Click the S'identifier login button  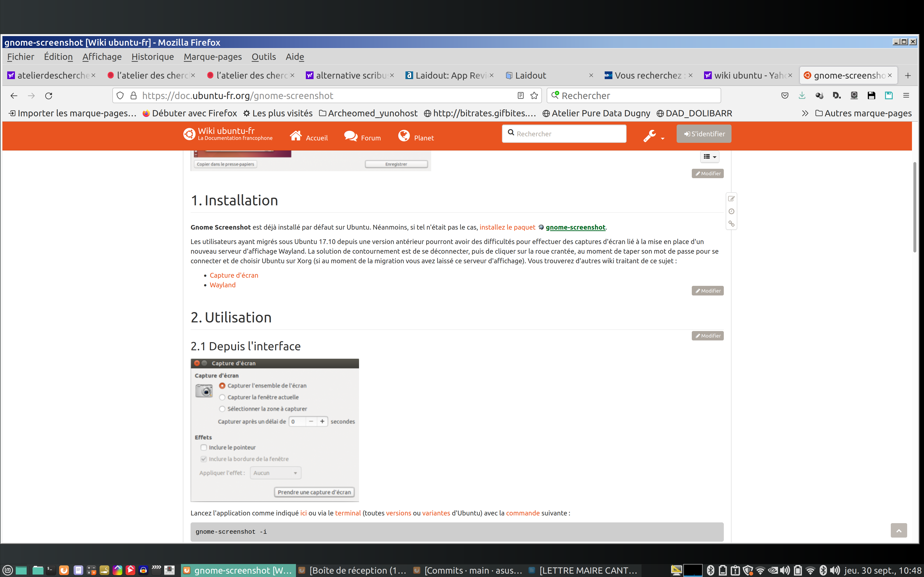pos(704,134)
